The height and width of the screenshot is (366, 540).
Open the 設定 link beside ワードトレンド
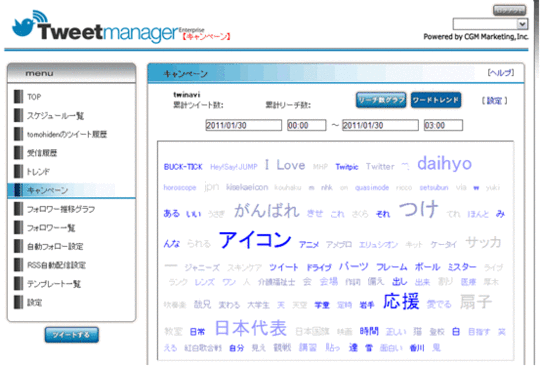pos(495,101)
